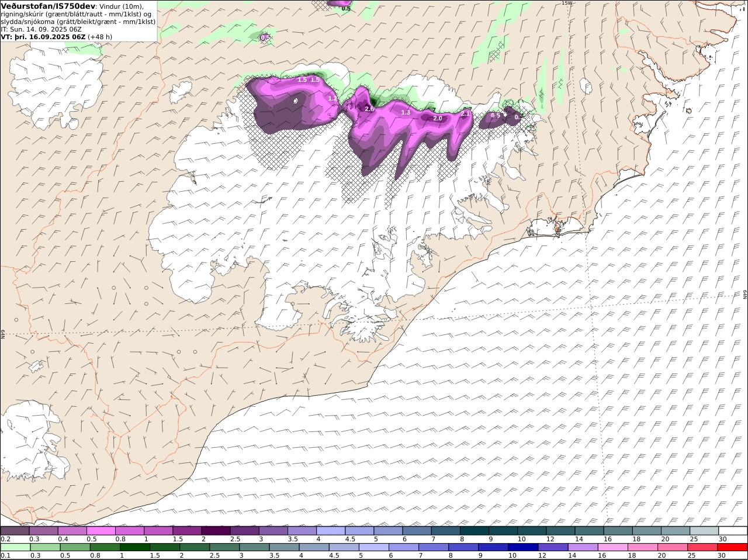Click lower legend navy swatch between 10 and 12
Image resolution: width=748 pixels, height=560 pixels.
point(524,547)
